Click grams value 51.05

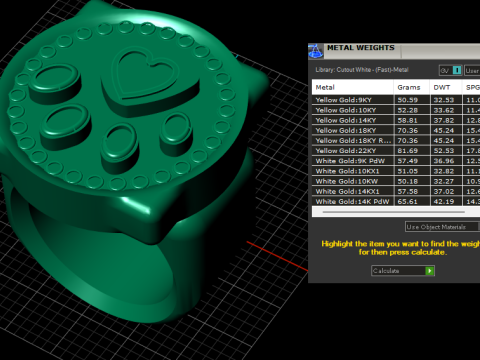click(407, 171)
